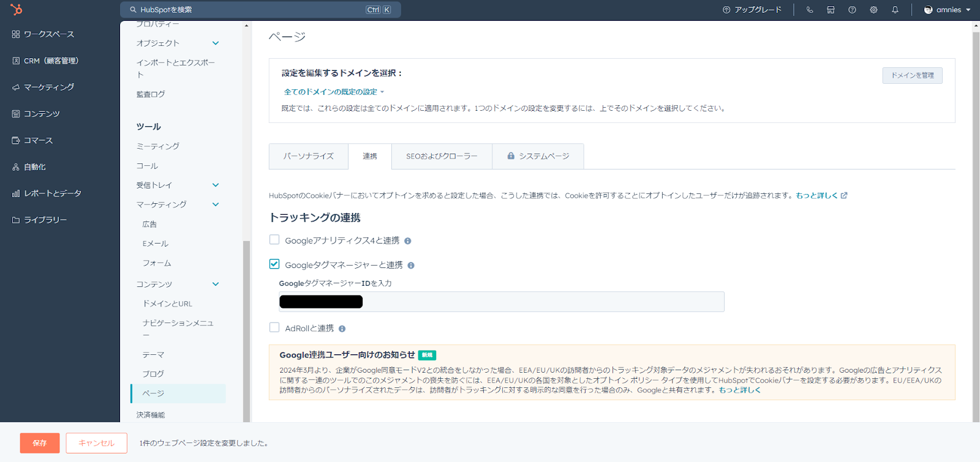Open ミーティング in settings sidebar
Screen dimensions: 980x462
(158, 146)
